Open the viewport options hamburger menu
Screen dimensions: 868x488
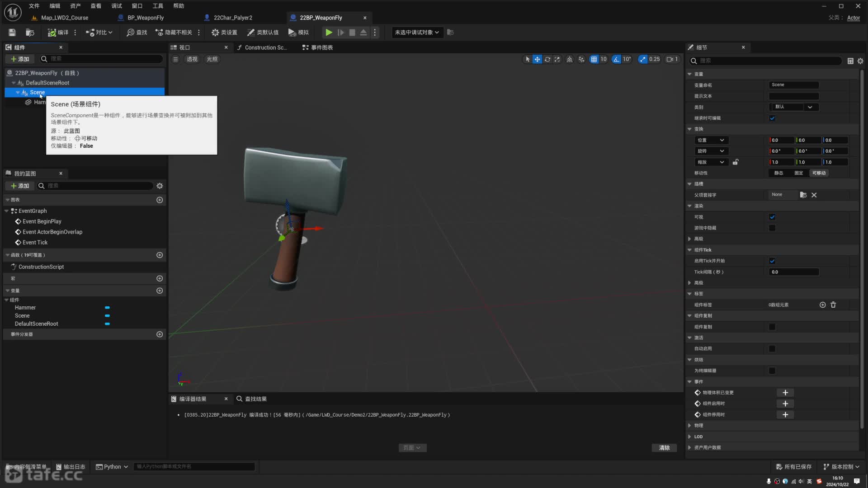tap(176, 59)
